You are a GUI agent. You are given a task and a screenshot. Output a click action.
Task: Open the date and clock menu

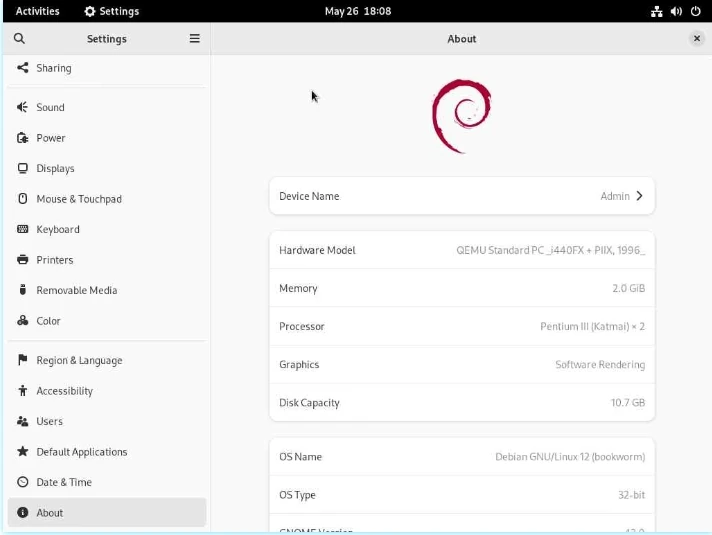[x=358, y=11]
